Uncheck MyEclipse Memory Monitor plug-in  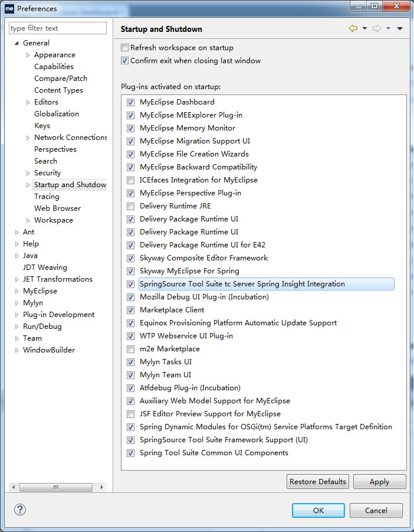click(x=130, y=128)
